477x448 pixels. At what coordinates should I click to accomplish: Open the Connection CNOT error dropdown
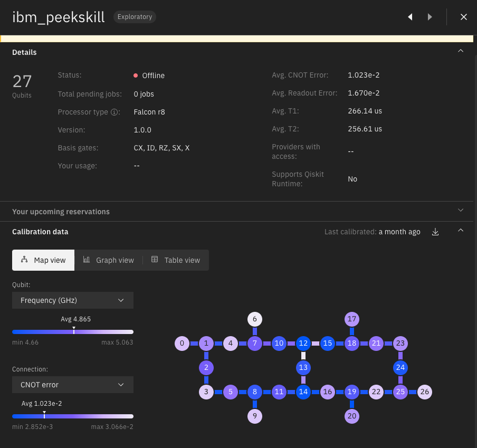pyautogui.click(x=73, y=385)
